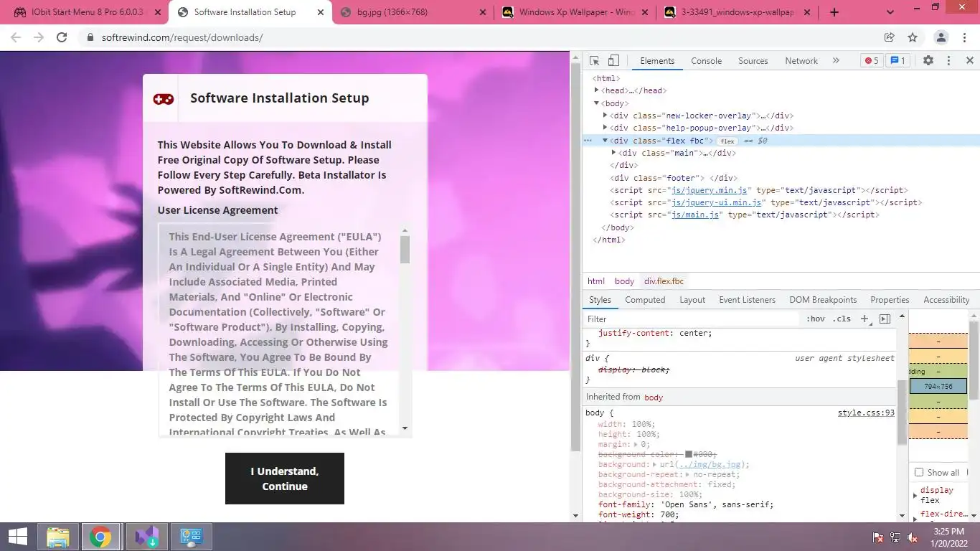The height and width of the screenshot is (551, 980).
Task: Expand the new-locker-overlay div
Action: click(x=605, y=116)
